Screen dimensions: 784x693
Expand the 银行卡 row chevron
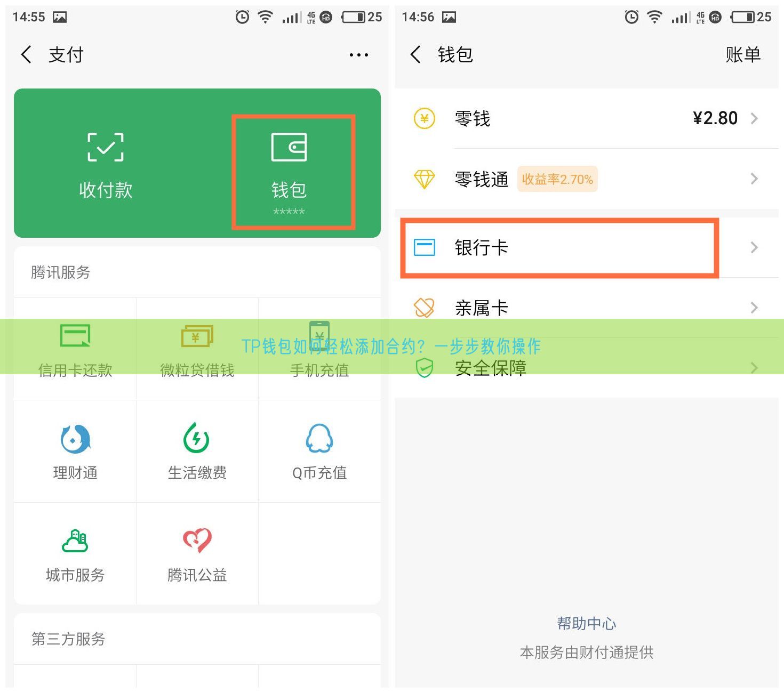754,247
